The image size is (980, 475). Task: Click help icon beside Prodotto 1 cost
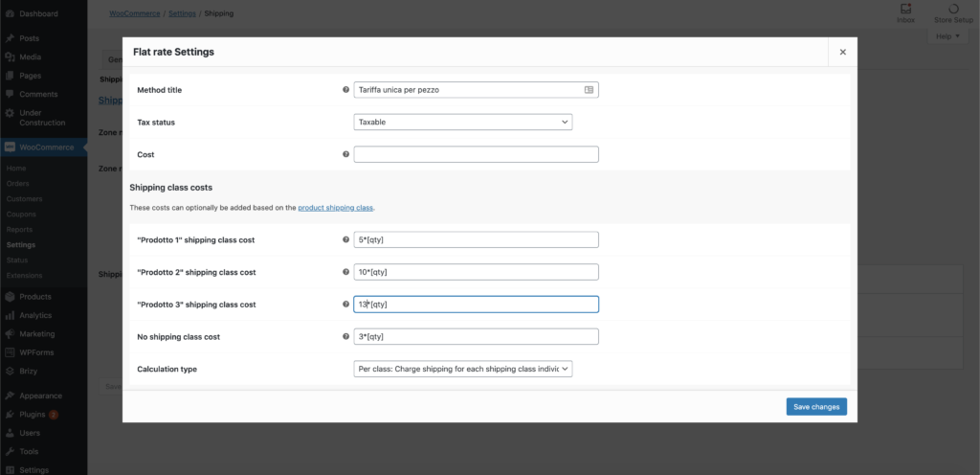pyautogui.click(x=345, y=239)
